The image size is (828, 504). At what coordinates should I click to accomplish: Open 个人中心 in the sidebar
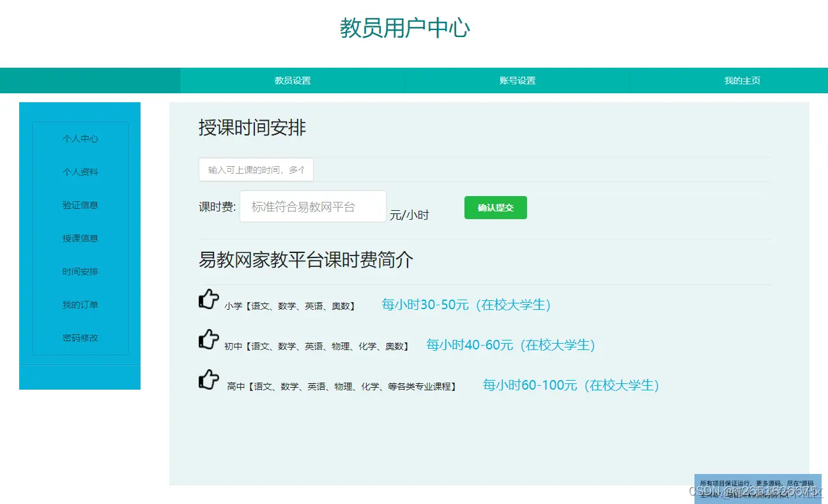coord(80,139)
